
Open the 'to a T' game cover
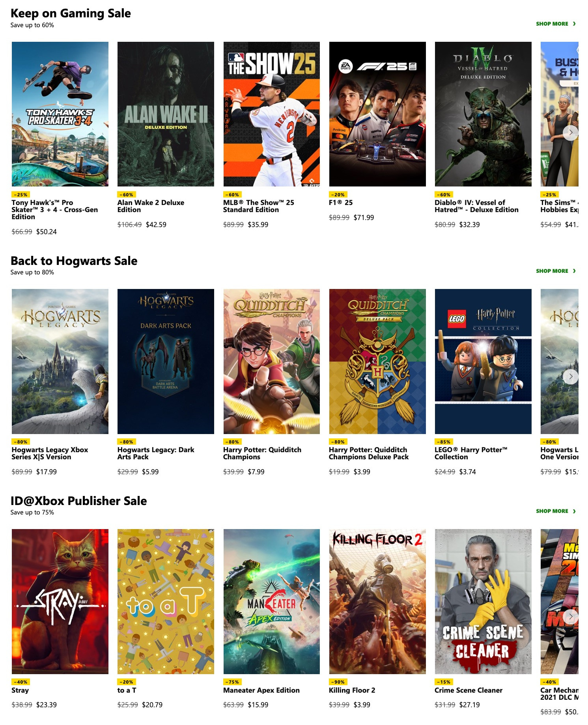tap(166, 602)
